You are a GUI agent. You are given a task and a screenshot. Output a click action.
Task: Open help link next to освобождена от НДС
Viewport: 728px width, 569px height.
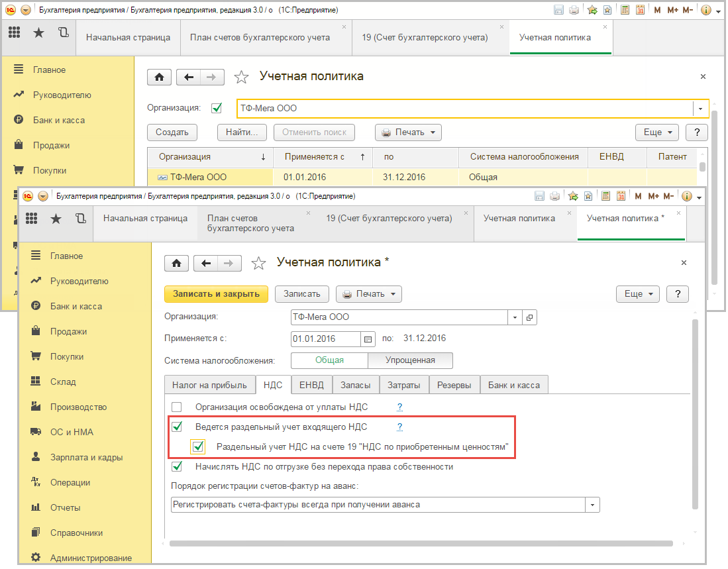tap(399, 407)
